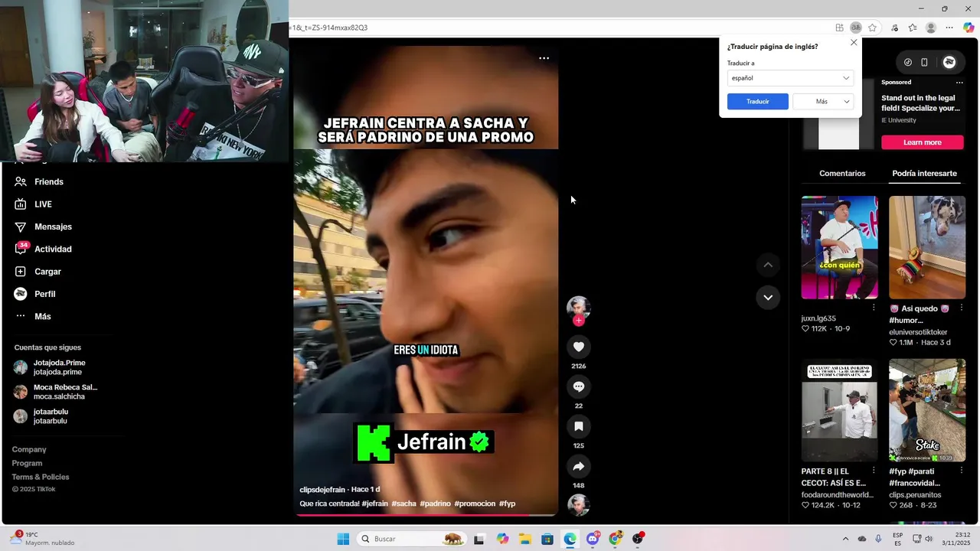
Task: Switch to the Podría interesarte tab
Action: (924, 174)
